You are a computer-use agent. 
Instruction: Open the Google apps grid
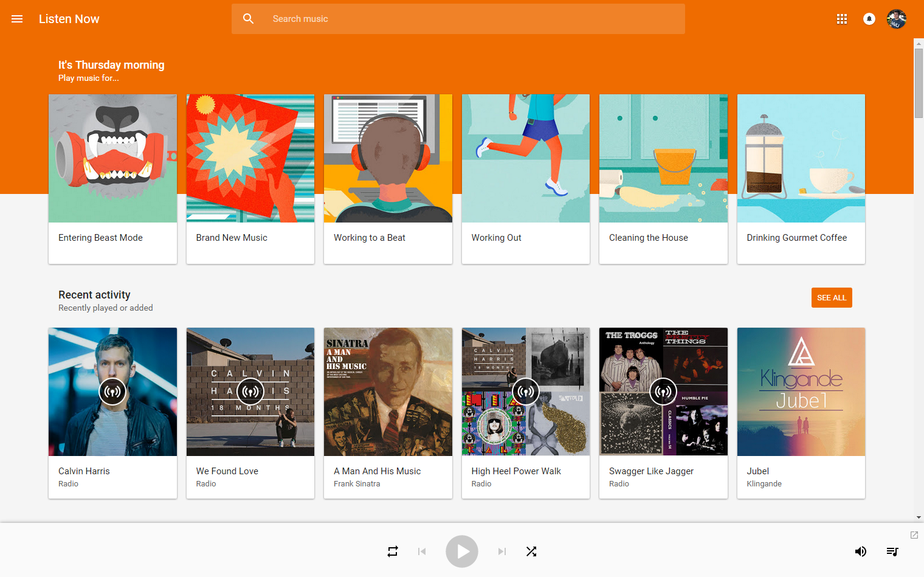pos(842,19)
